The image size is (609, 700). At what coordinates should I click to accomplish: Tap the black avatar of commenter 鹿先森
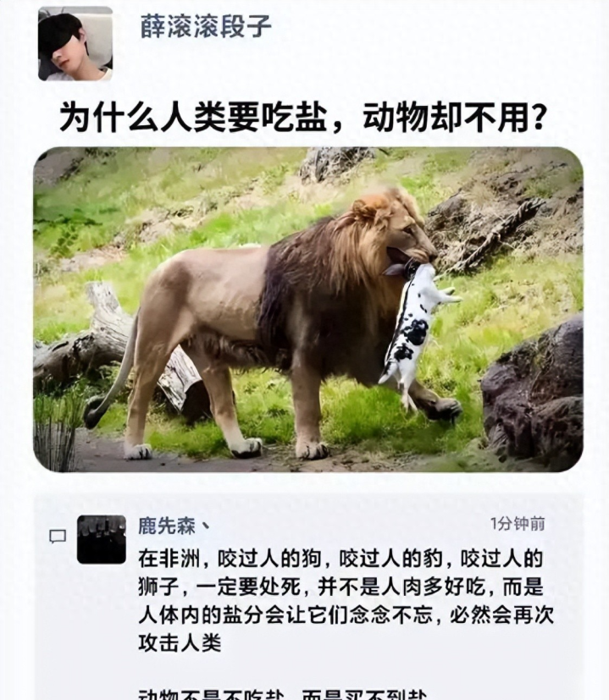pyautogui.click(x=102, y=539)
